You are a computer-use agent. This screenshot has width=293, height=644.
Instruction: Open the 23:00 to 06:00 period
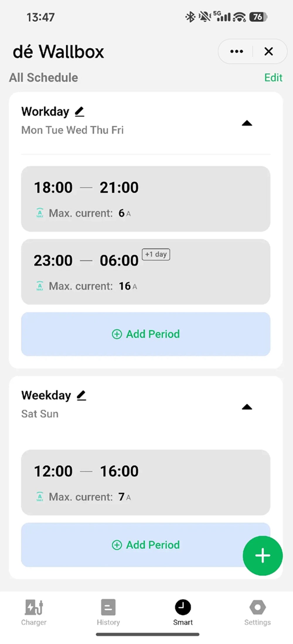coord(146,272)
